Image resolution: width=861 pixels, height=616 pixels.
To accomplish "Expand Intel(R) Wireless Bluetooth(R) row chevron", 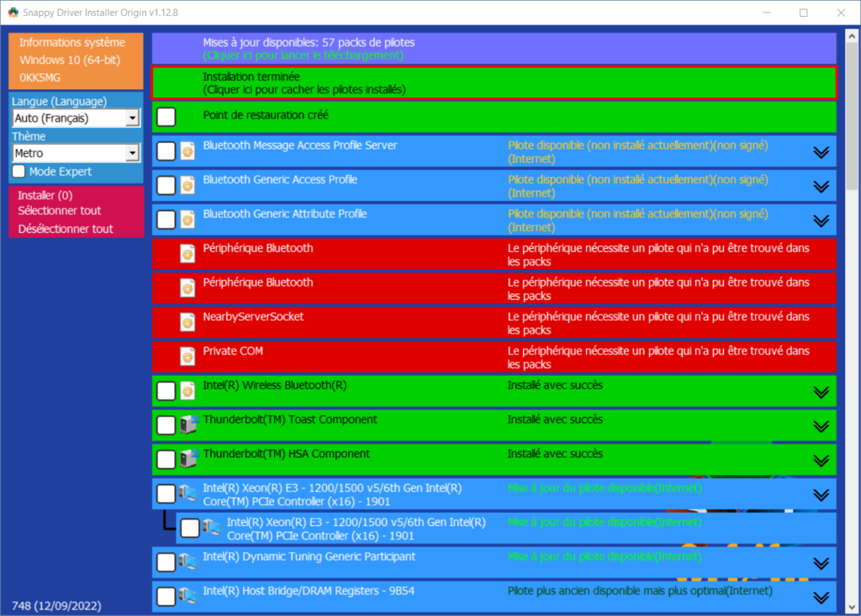I will 821,392.
